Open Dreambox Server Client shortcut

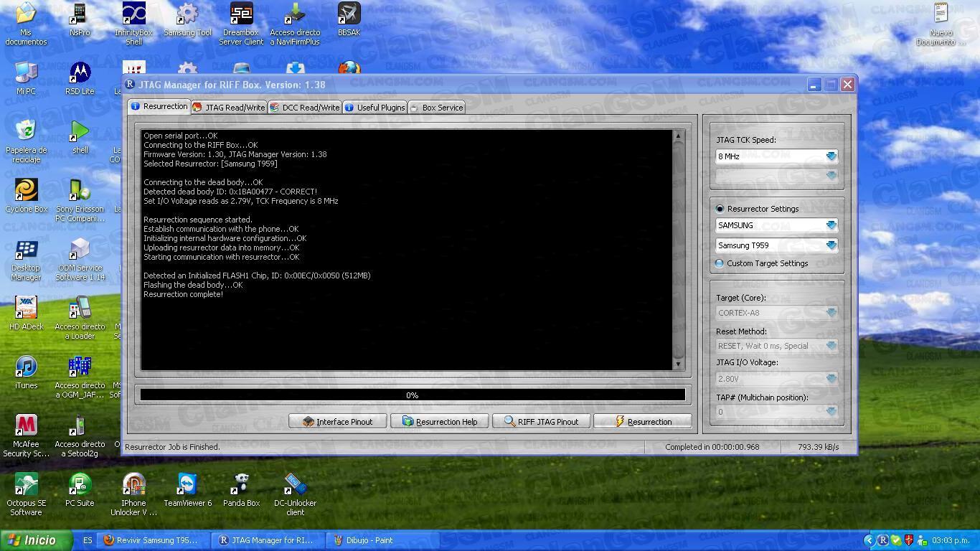coord(241,24)
